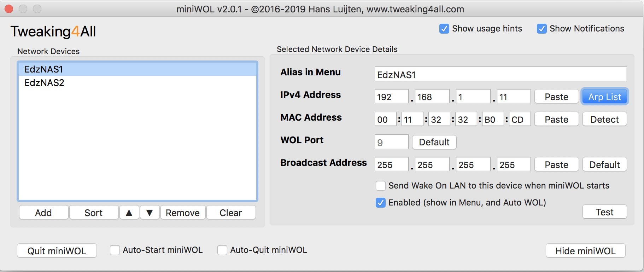Move the selected device up with the up arrow
The image size is (644, 272).
(x=129, y=213)
